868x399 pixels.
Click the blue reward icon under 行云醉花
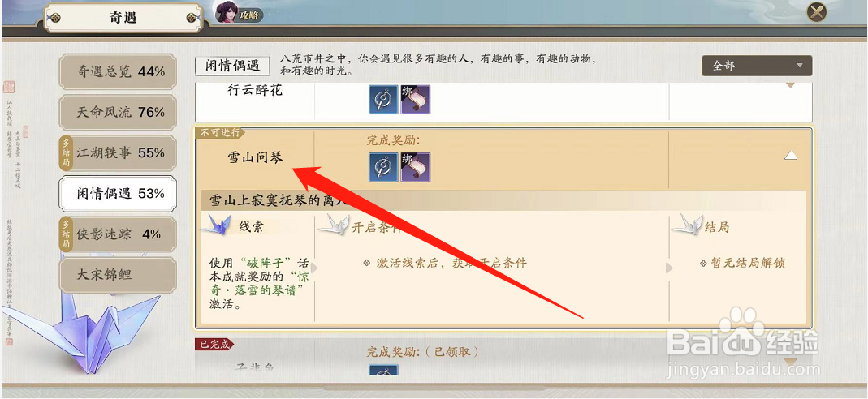pos(383,100)
